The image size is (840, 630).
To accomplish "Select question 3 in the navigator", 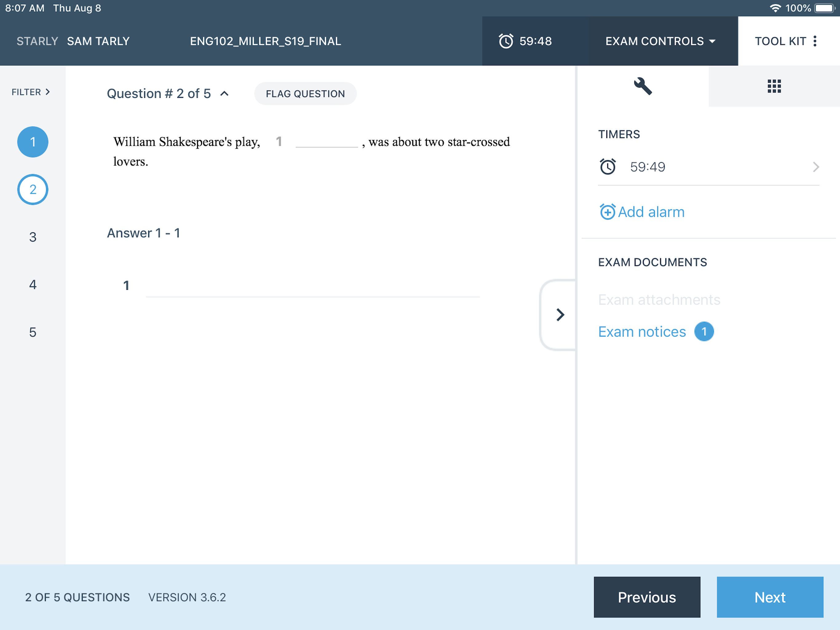I will click(33, 237).
